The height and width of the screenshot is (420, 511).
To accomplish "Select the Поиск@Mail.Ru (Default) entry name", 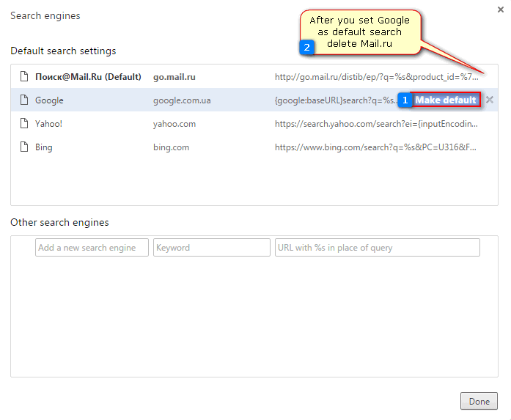I will [x=88, y=77].
